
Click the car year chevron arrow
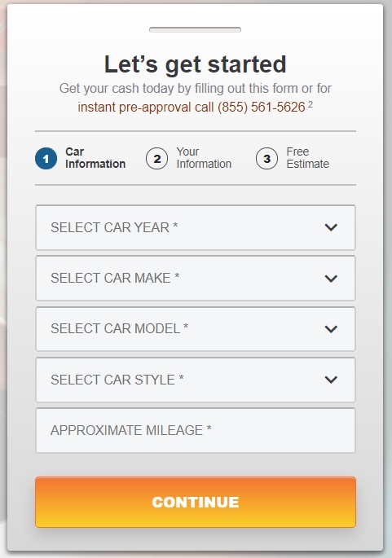[331, 227]
